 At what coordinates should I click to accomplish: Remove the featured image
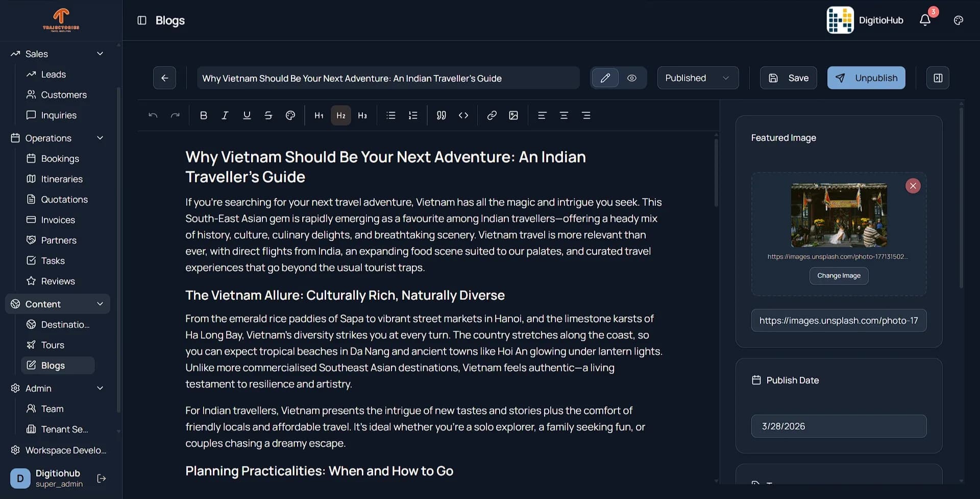913,186
